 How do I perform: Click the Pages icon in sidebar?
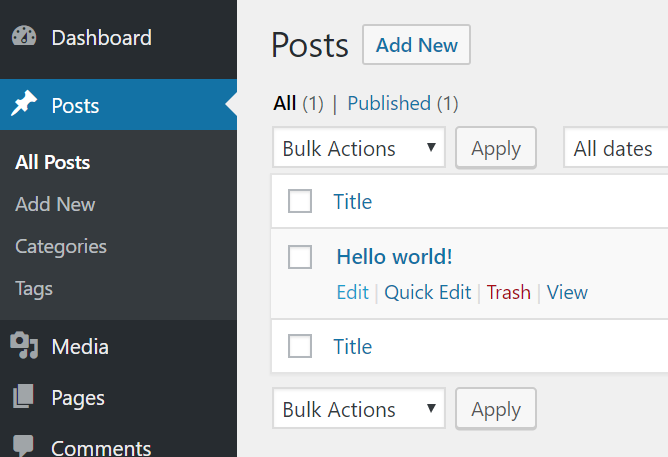point(24,397)
